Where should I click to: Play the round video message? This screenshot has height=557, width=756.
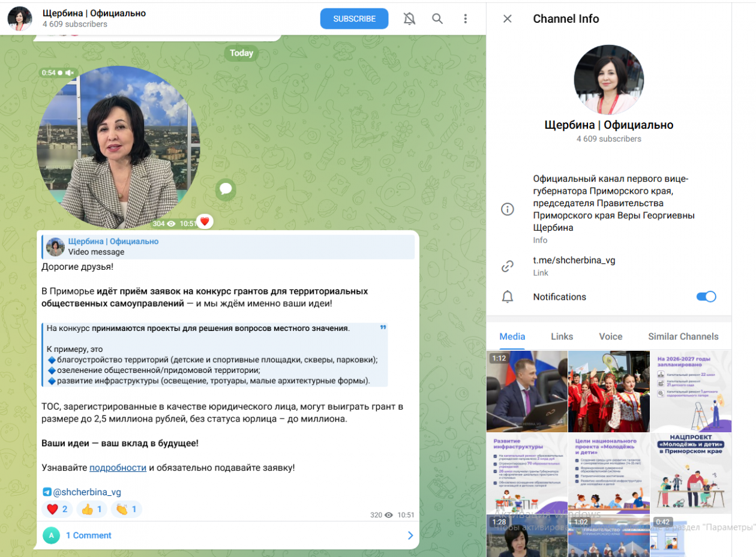[118, 148]
